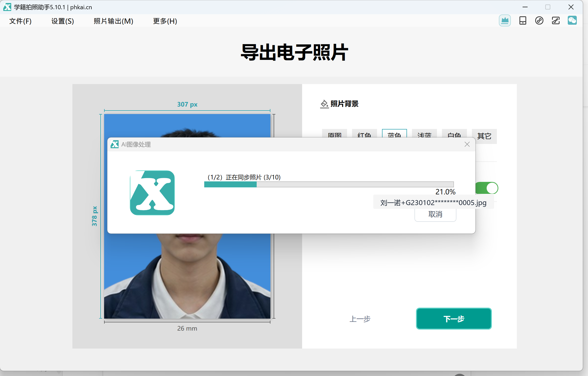Open the image link icon in toolbar

[556, 21]
